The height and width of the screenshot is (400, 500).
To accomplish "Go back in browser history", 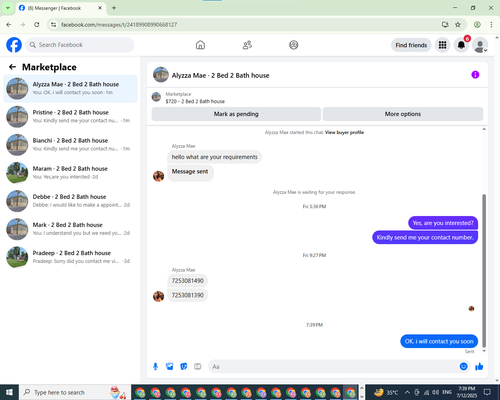I will click(x=9, y=25).
